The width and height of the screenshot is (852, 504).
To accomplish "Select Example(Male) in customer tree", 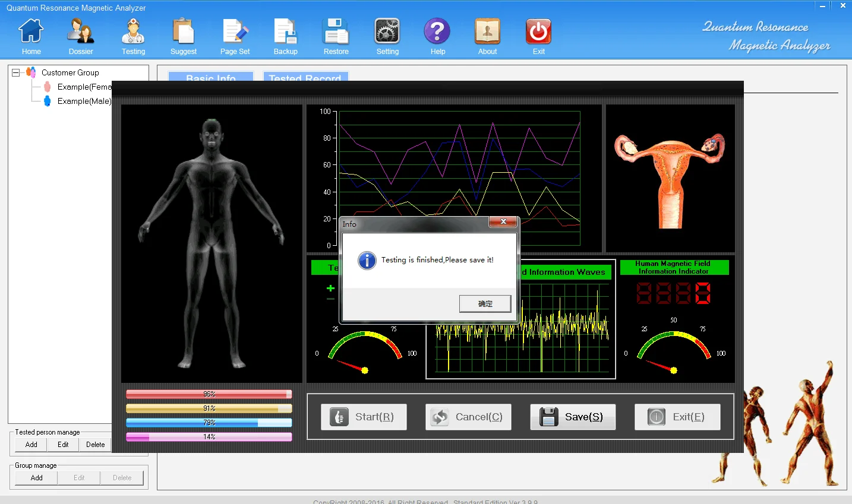I will pyautogui.click(x=84, y=101).
